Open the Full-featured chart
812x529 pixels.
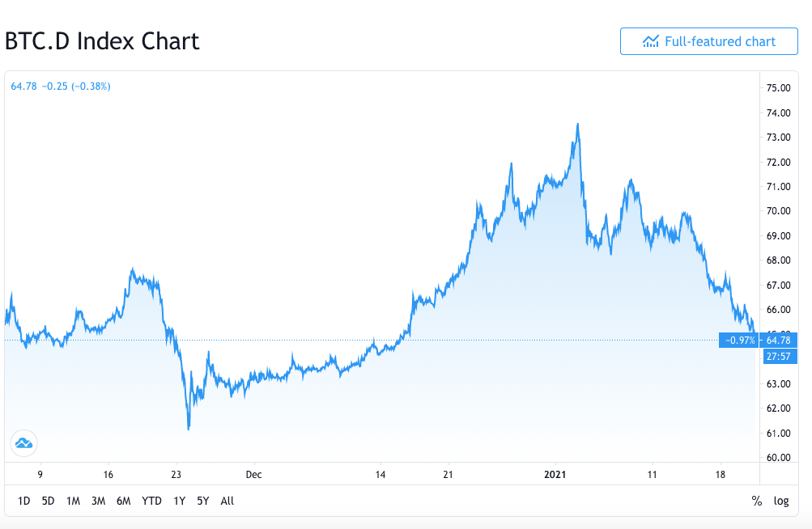coord(709,41)
